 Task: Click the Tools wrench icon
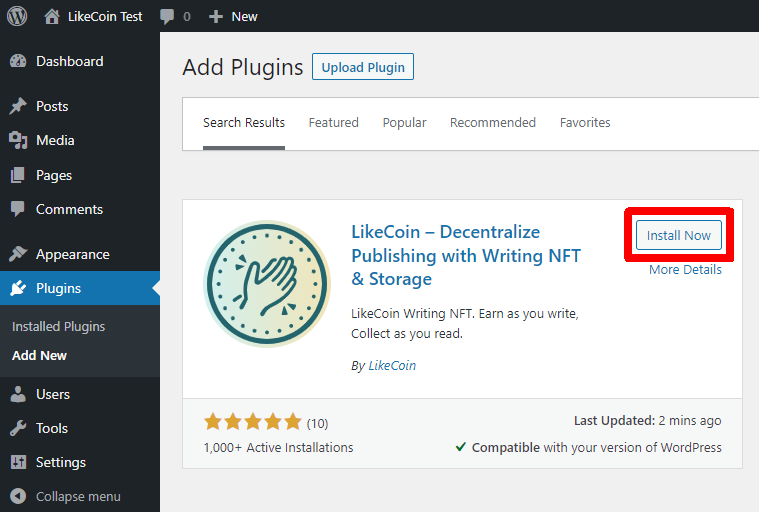(x=18, y=428)
